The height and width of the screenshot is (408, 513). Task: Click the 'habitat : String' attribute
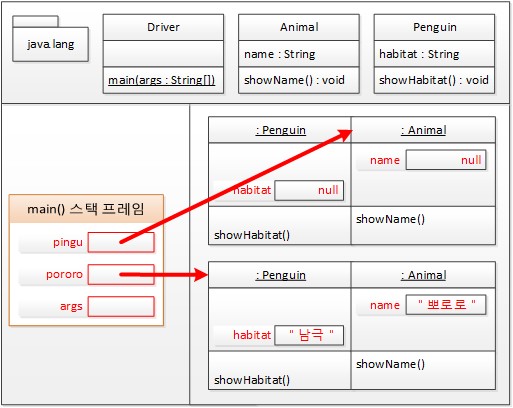click(419, 54)
